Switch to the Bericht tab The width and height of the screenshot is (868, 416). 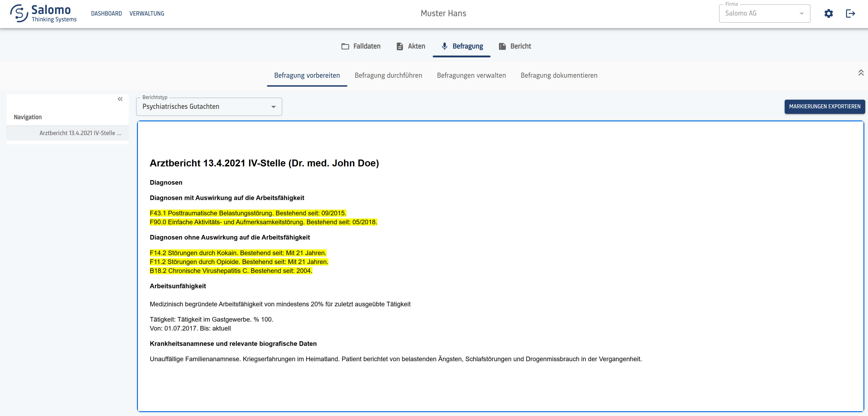tap(515, 46)
